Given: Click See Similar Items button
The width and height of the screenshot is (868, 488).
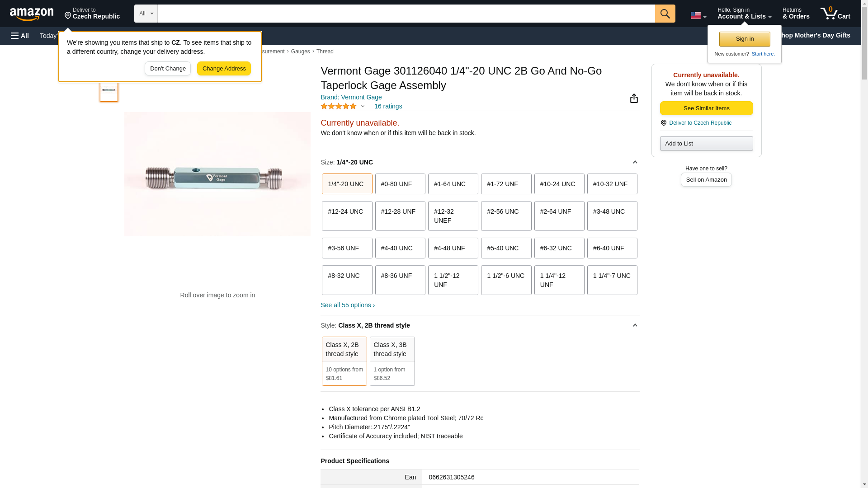Looking at the screenshot, I should (706, 108).
